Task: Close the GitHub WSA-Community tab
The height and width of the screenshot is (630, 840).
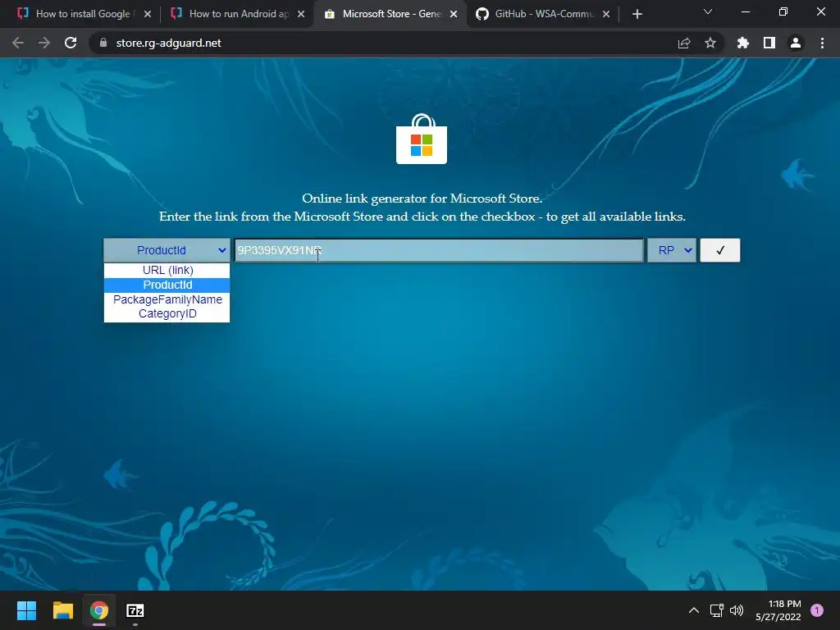Action: click(x=606, y=15)
